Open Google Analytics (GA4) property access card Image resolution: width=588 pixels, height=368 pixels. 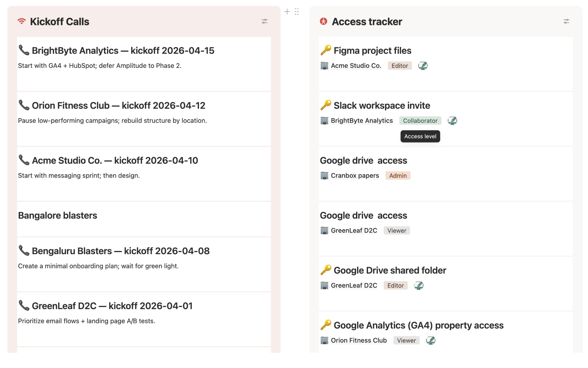pos(419,325)
